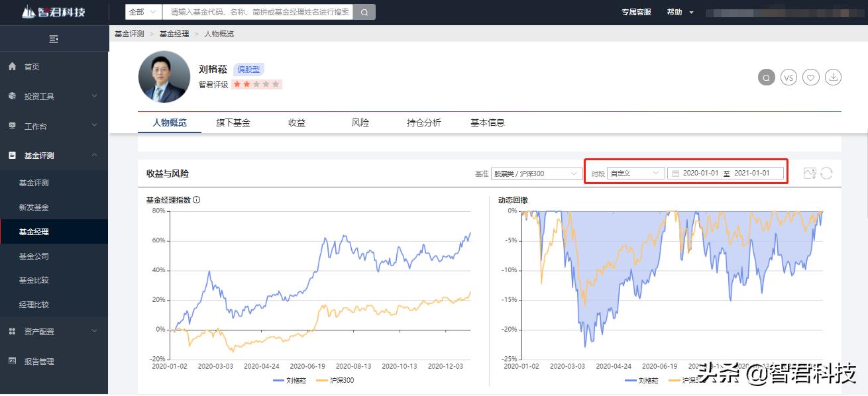Switch to the 持仓分析 tab

click(424, 123)
